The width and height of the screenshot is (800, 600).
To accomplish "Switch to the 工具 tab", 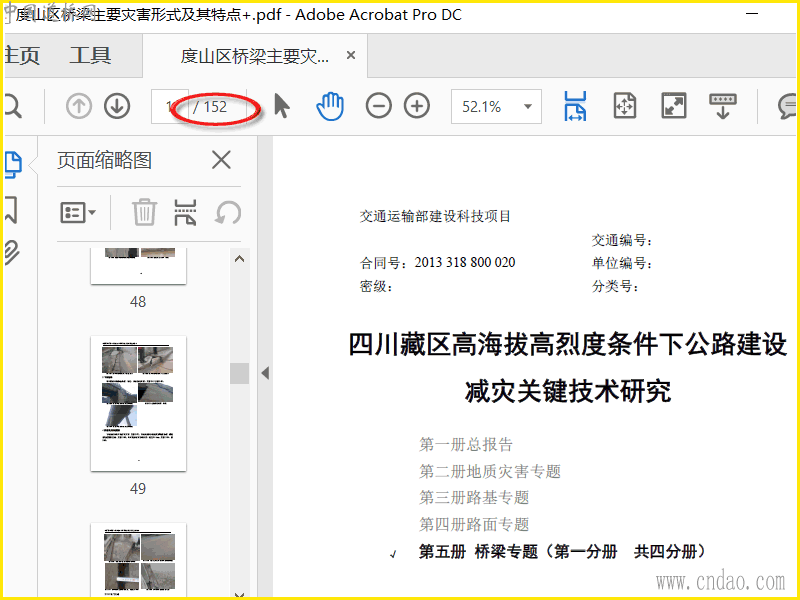I will click(x=90, y=55).
